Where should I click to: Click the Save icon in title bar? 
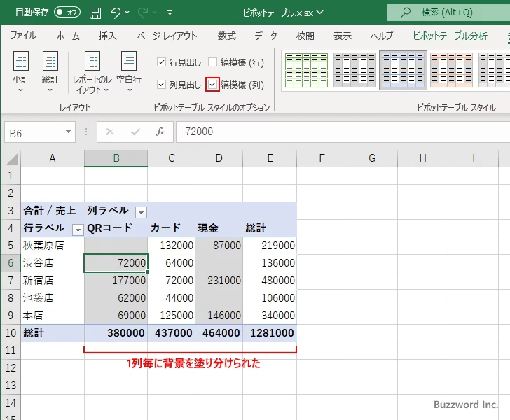click(95, 13)
